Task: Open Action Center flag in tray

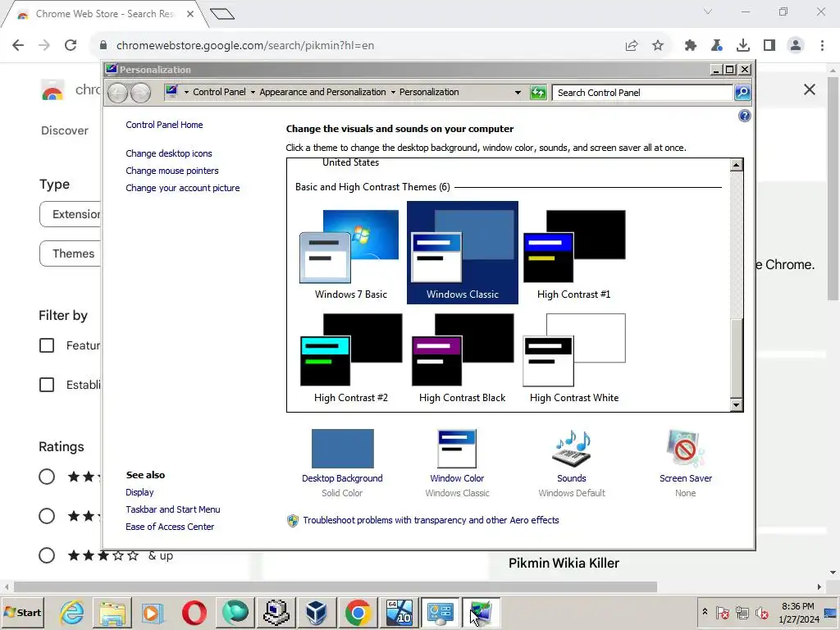Action: coord(722,612)
